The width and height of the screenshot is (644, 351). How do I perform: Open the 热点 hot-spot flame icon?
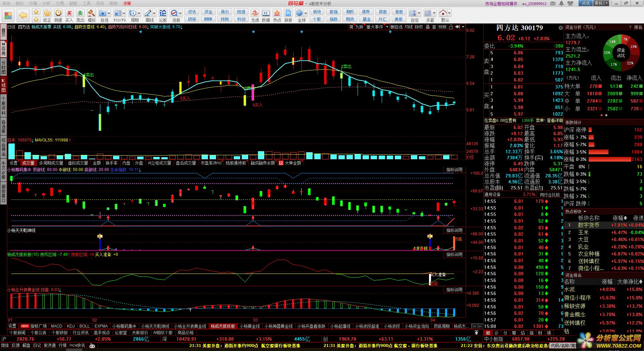277,13
